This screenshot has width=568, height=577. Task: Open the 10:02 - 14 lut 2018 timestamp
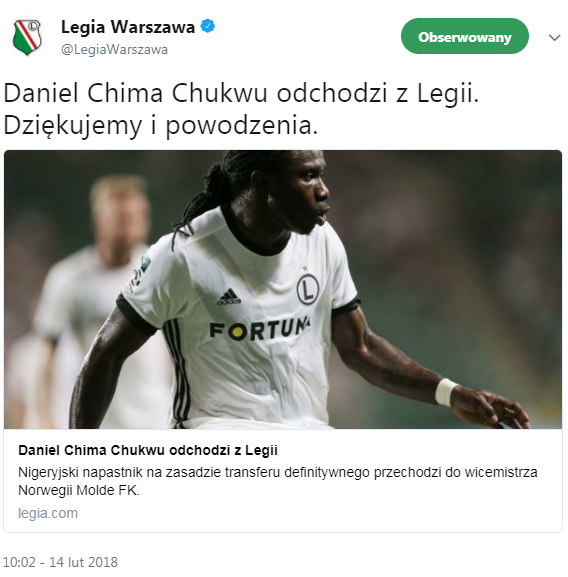(x=61, y=562)
